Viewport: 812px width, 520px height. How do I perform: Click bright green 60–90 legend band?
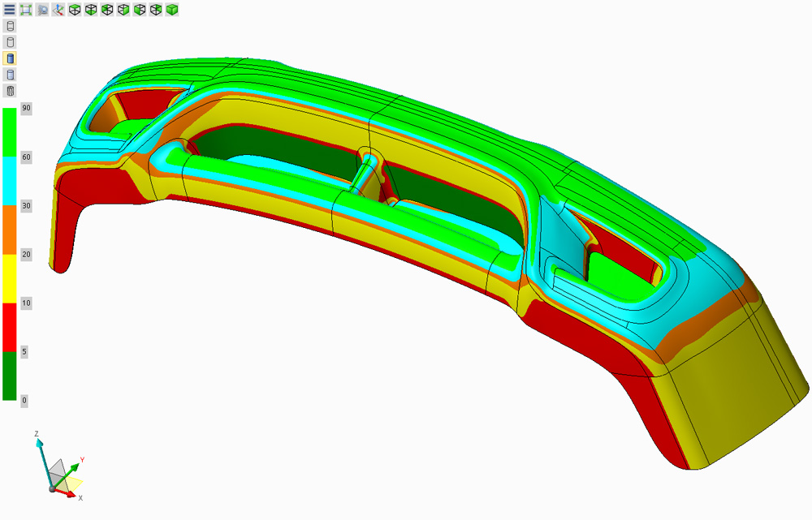coord(9,132)
